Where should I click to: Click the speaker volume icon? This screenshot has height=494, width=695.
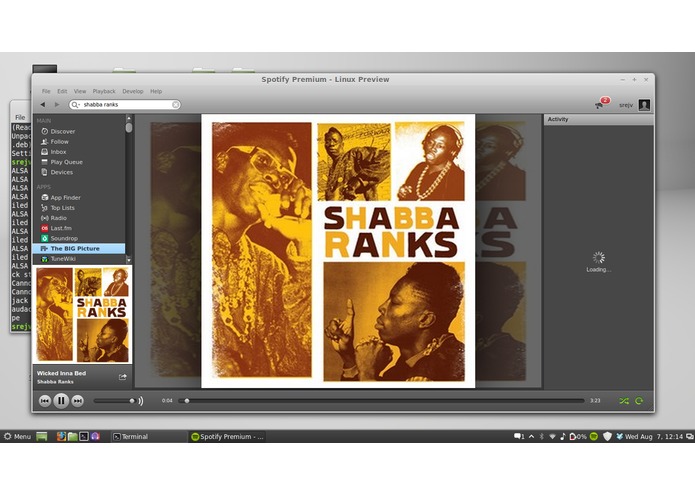(x=141, y=401)
